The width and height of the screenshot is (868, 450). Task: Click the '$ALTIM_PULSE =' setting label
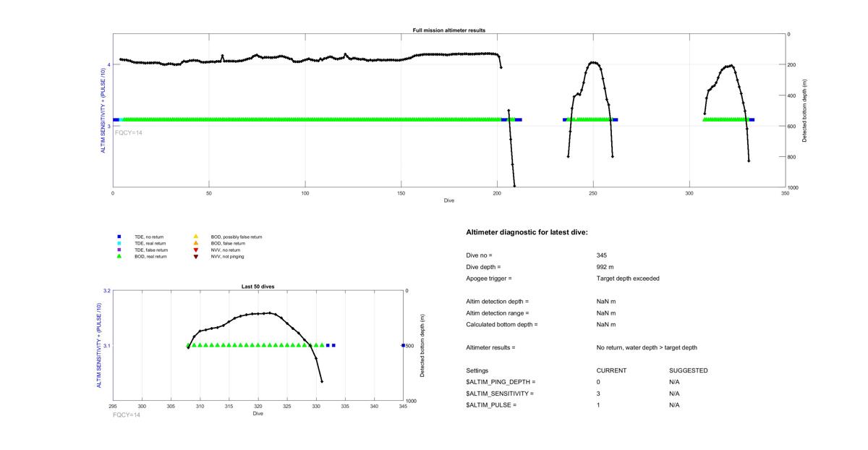491,405
